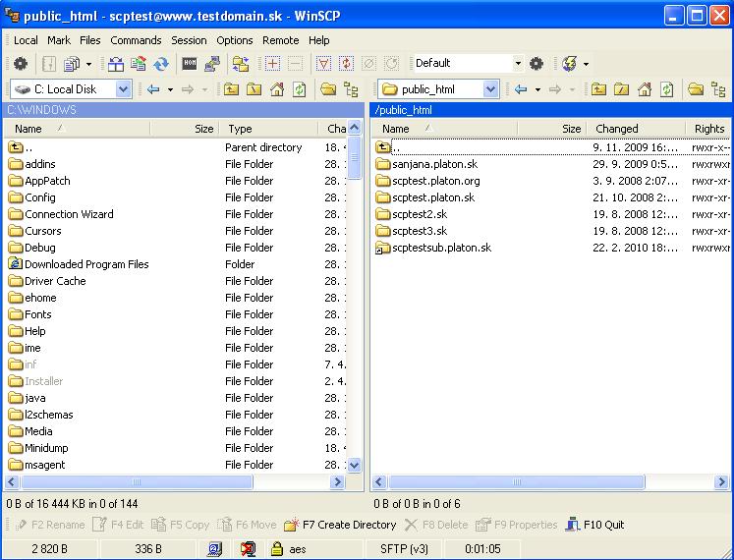The width and height of the screenshot is (734, 560).
Task: Go back in local panel history
Action: point(153,89)
